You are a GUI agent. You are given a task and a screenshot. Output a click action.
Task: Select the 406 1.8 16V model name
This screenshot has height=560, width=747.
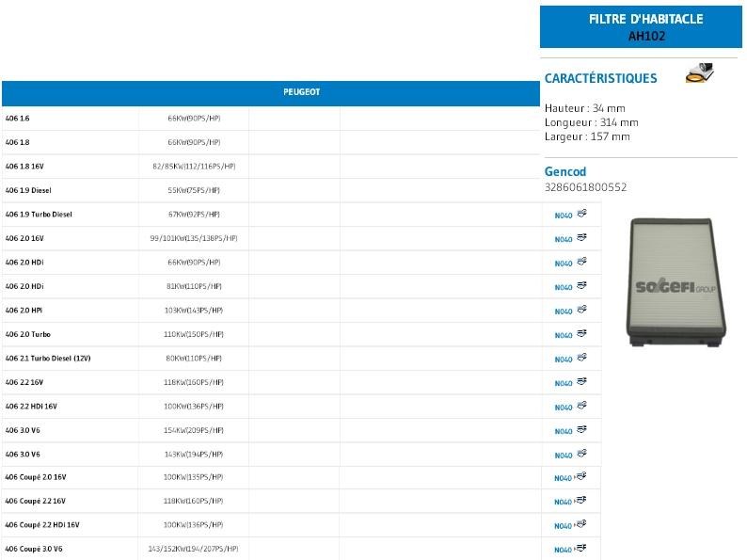coord(24,167)
